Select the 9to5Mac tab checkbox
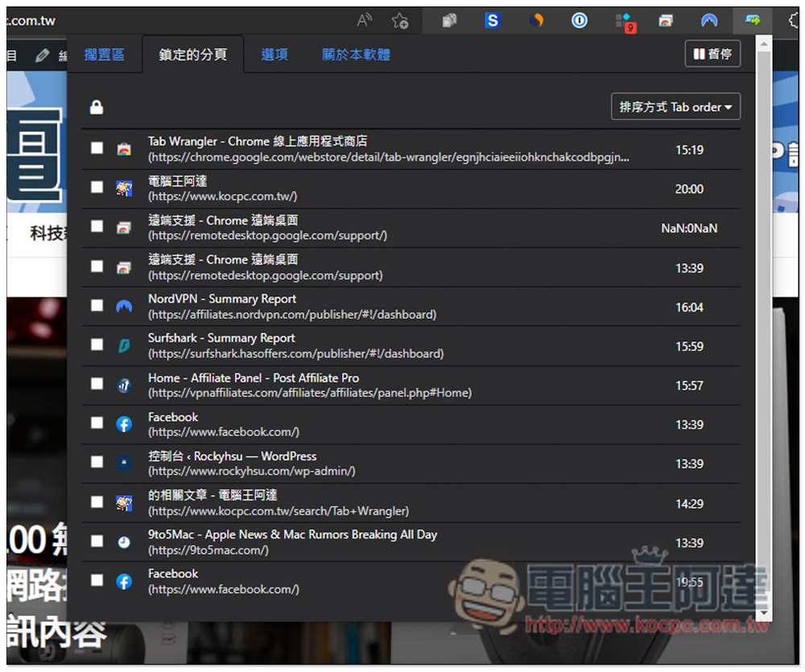The image size is (805, 672). pyautogui.click(x=97, y=542)
